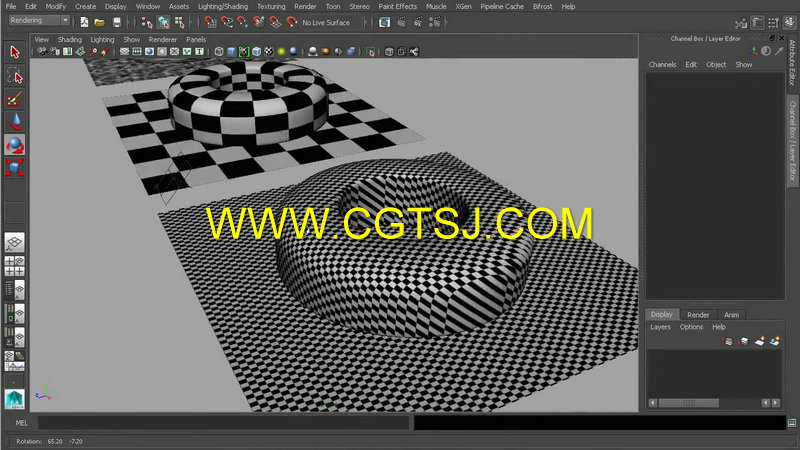Activate the Rotate tool sphere icon
Screen dimensions: 800x450
point(14,145)
